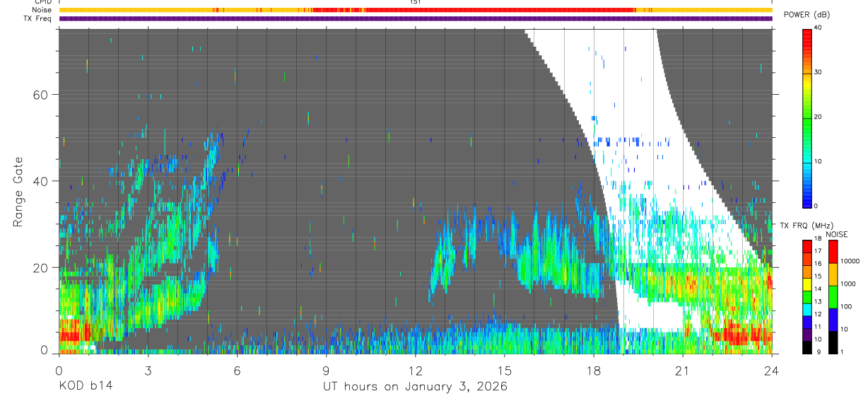Click the power colorbar '10' label
The image size is (868, 401).
pos(819,161)
